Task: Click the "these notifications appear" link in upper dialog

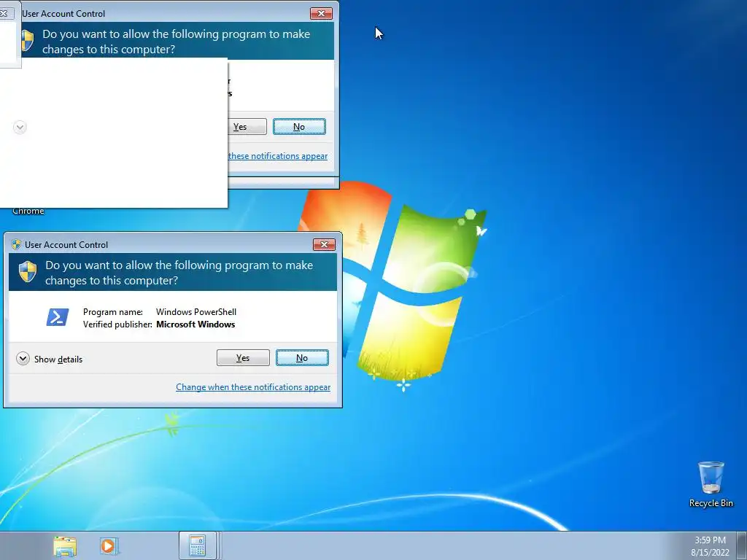Action: [x=278, y=156]
